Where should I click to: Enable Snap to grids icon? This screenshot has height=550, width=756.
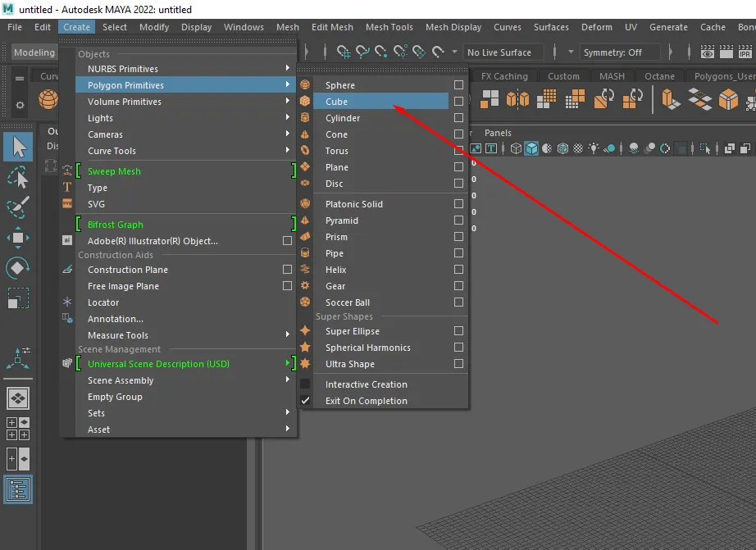tap(344, 52)
